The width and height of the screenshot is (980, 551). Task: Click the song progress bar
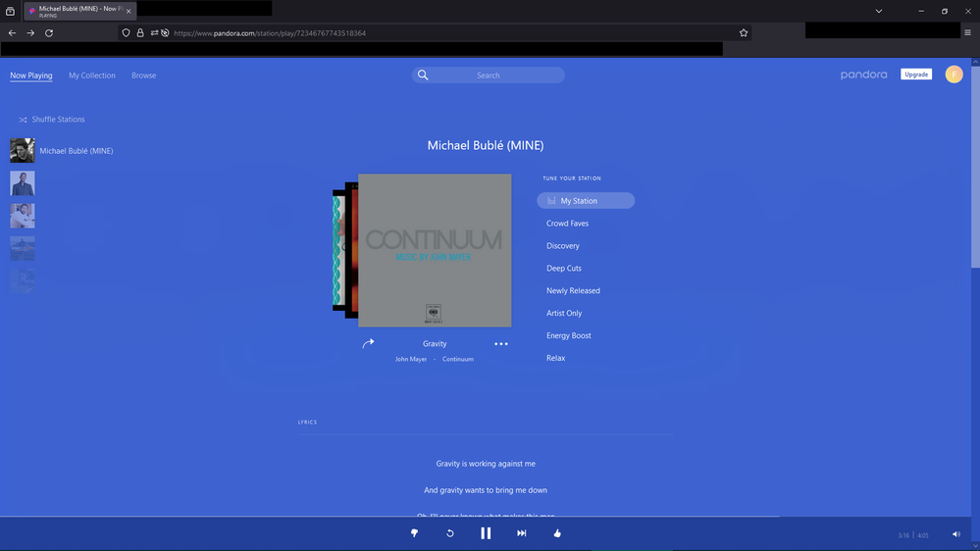click(490, 517)
